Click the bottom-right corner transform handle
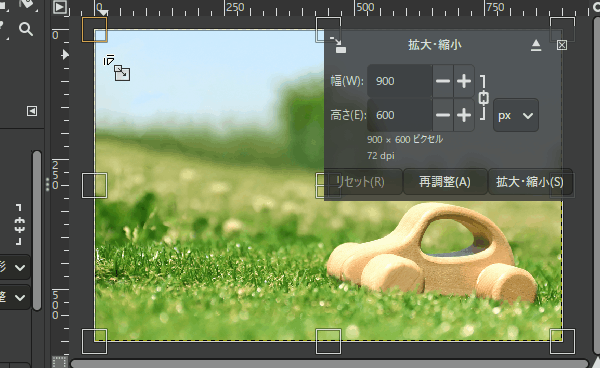Viewport: 600px width, 368px height. 562,341
